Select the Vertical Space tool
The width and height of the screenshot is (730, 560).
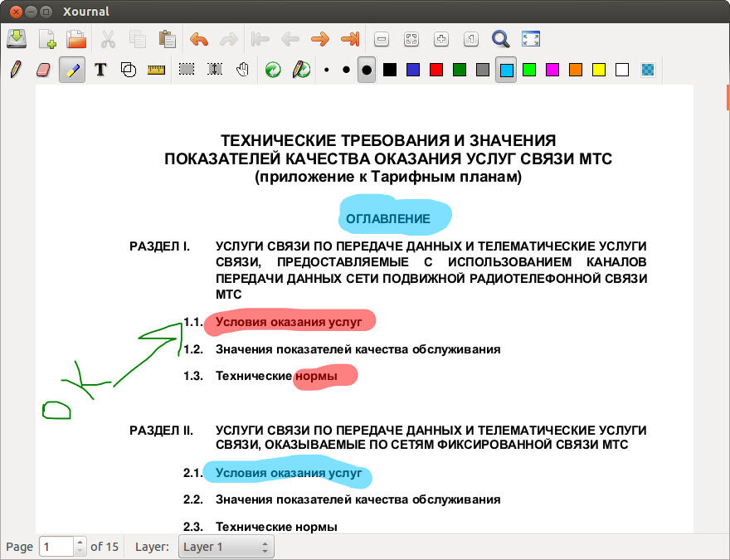coord(215,70)
